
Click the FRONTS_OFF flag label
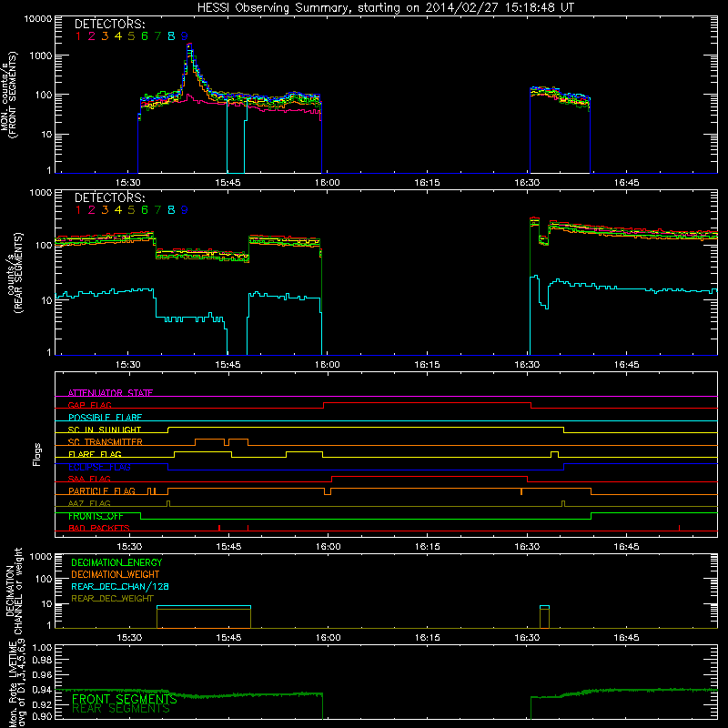point(96,516)
